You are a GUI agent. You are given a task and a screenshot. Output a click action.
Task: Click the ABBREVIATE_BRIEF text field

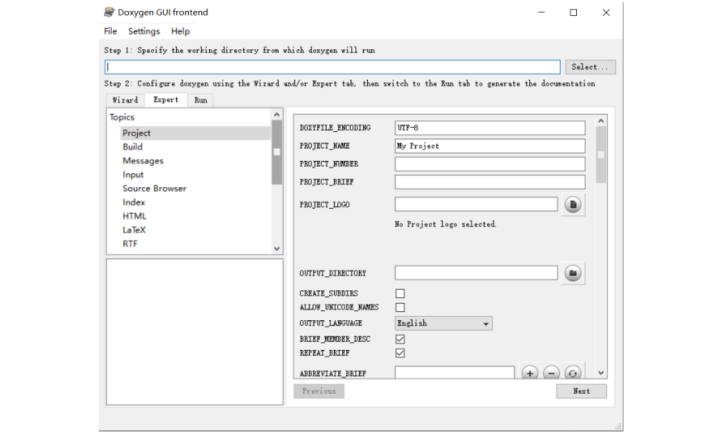coord(455,372)
